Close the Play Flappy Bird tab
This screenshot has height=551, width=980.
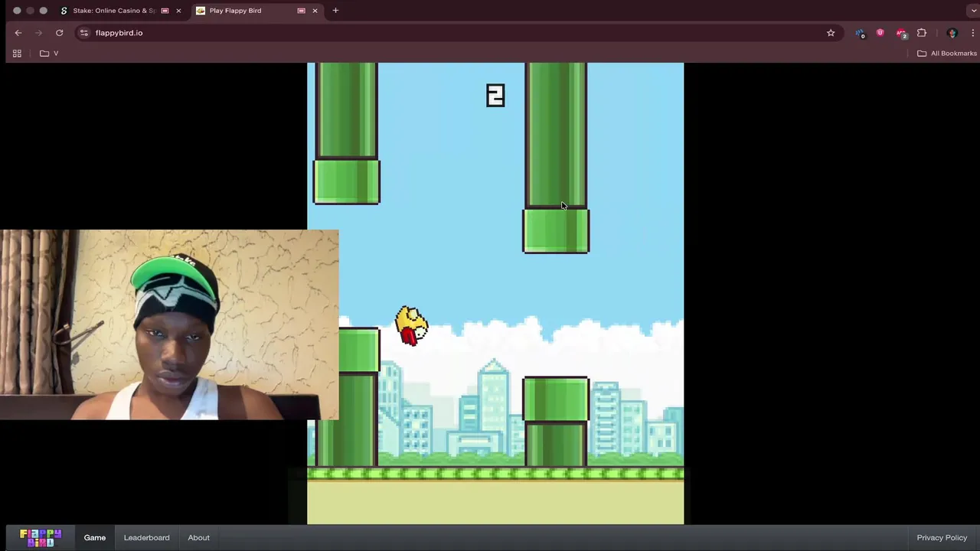[x=315, y=11]
